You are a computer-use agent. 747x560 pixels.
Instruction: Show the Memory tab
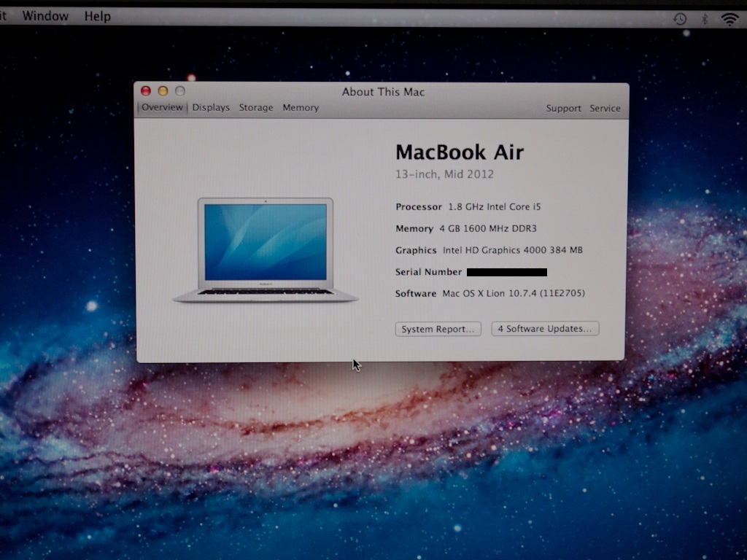[x=301, y=108]
